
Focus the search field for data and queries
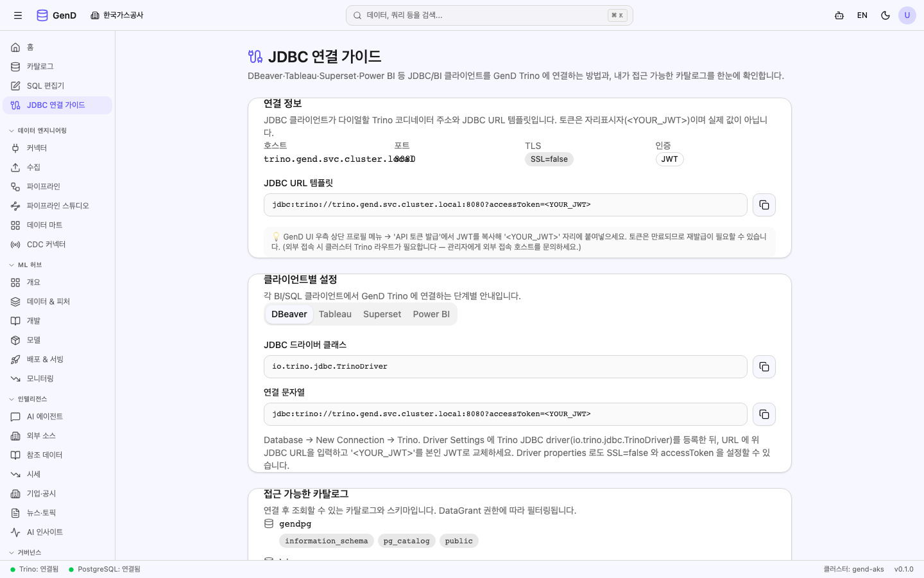489,15
